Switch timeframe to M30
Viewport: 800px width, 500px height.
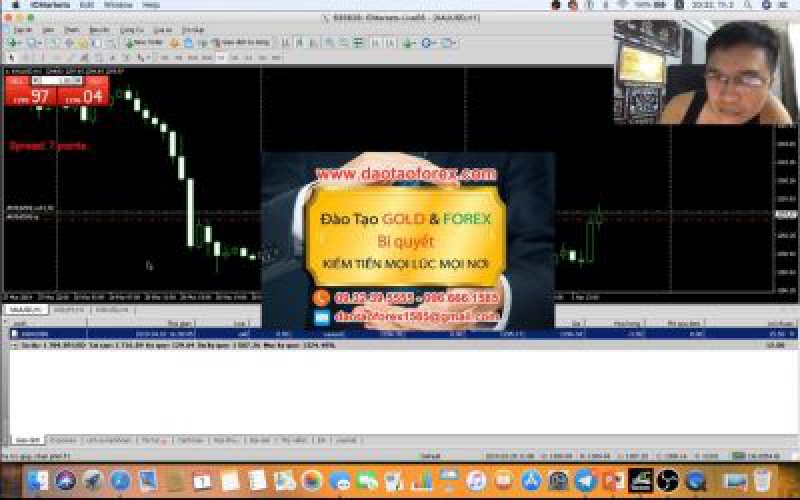(207, 58)
